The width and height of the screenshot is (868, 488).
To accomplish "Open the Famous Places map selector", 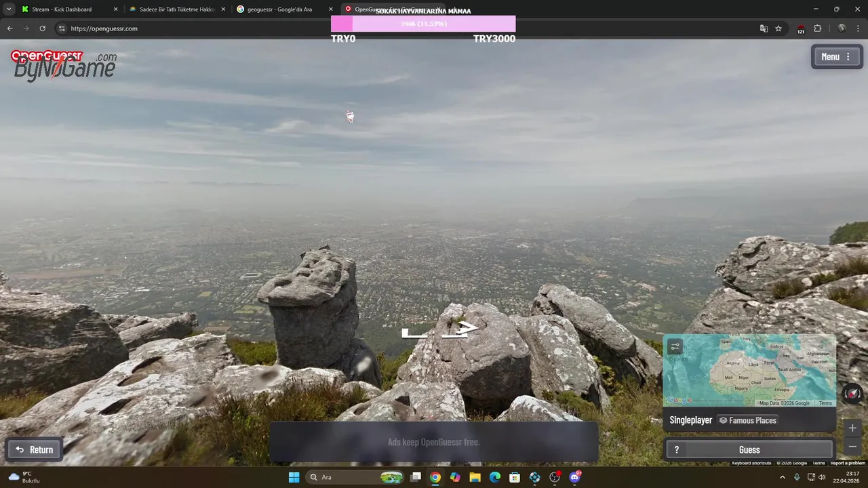I will [747, 420].
